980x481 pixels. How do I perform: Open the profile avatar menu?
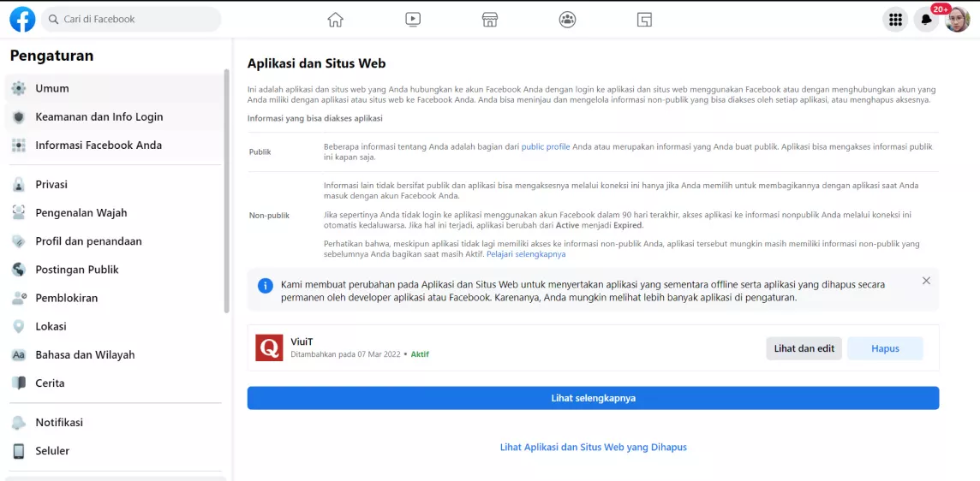(x=958, y=20)
